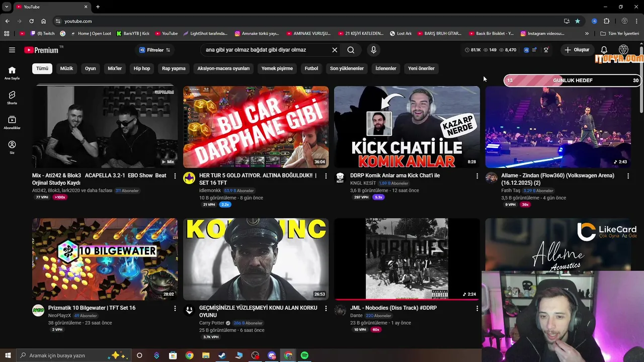Open more options for Ati242 & Blok3 mix
This screenshot has height=362, width=644.
[x=175, y=176]
